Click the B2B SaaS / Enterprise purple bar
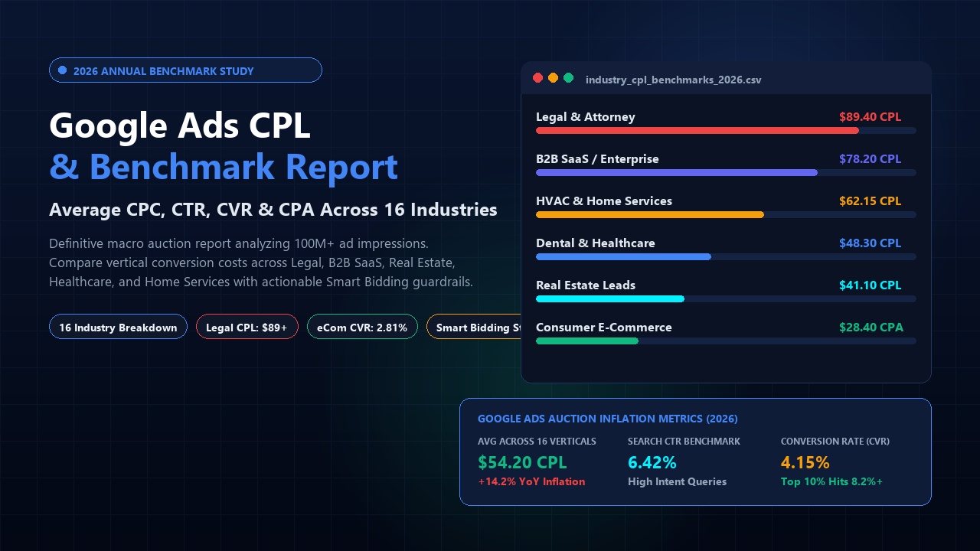980x551 pixels. (677, 173)
